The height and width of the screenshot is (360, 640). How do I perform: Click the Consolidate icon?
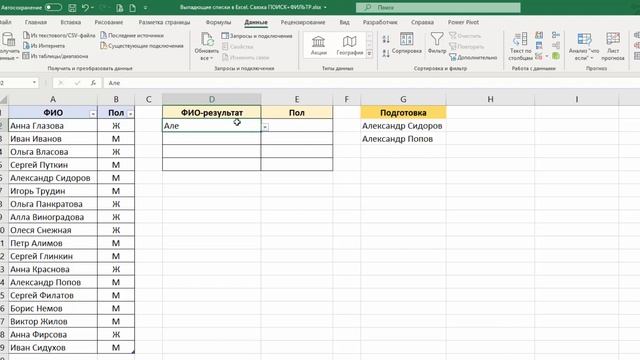pyautogui.click(x=556, y=36)
